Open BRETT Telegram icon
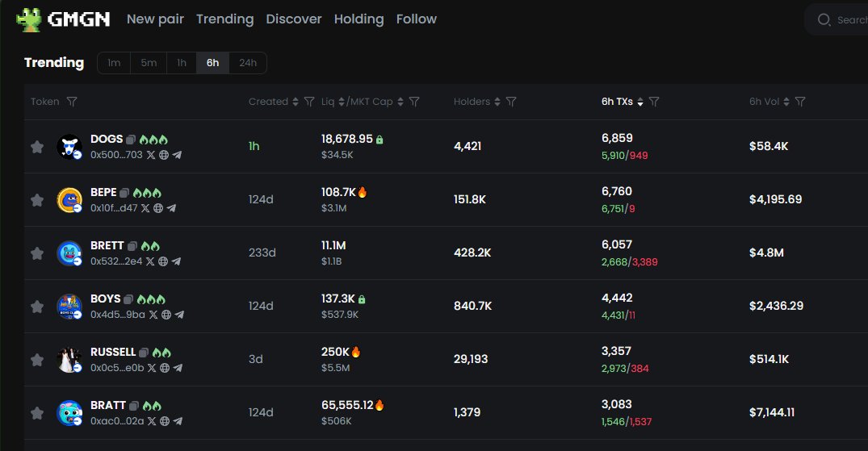 176,261
